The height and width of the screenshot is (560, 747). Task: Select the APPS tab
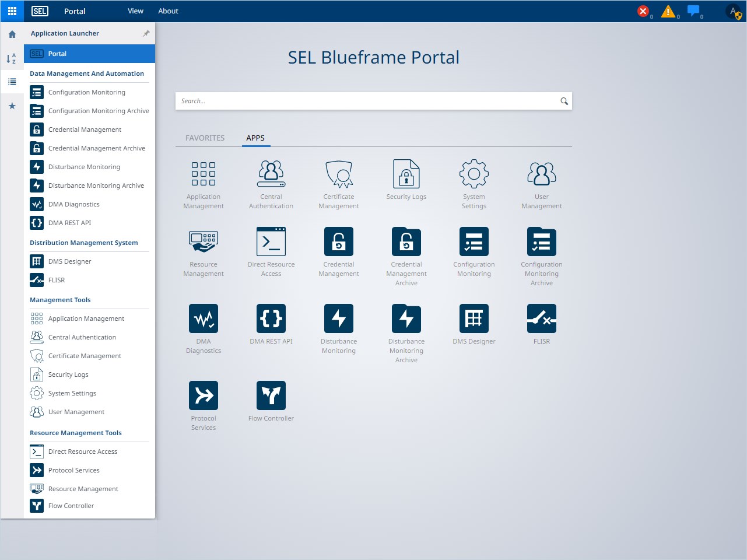pyautogui.click(x=255, y=138)
